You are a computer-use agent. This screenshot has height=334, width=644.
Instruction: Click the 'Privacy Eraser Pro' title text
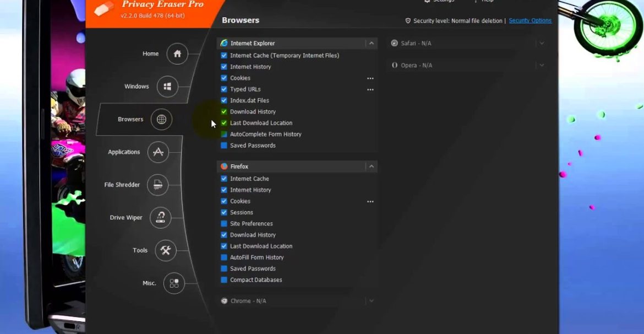[162, 4]
